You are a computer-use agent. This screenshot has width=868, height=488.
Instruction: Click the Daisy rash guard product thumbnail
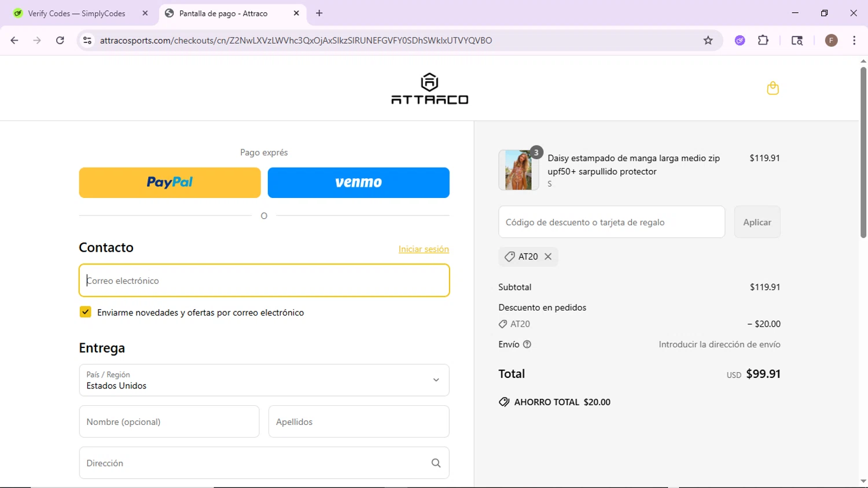518,170
